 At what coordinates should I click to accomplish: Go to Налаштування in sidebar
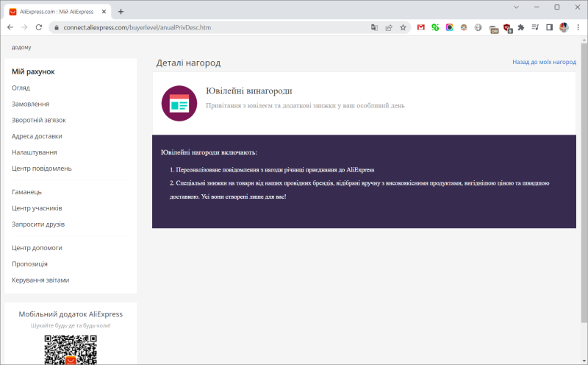click(x=35, y=152)
